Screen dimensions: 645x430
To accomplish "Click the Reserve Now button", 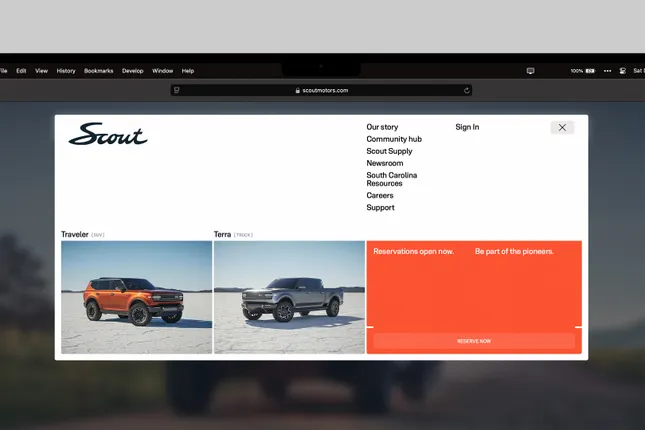I will (474, 341).
